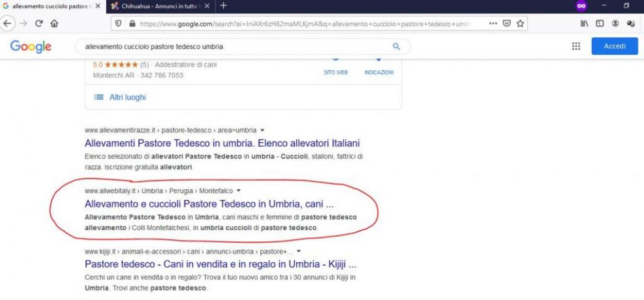Click the www.allwebitaly.it breadcrumb URL
This screenshot has width=644, height=300.
160,191
